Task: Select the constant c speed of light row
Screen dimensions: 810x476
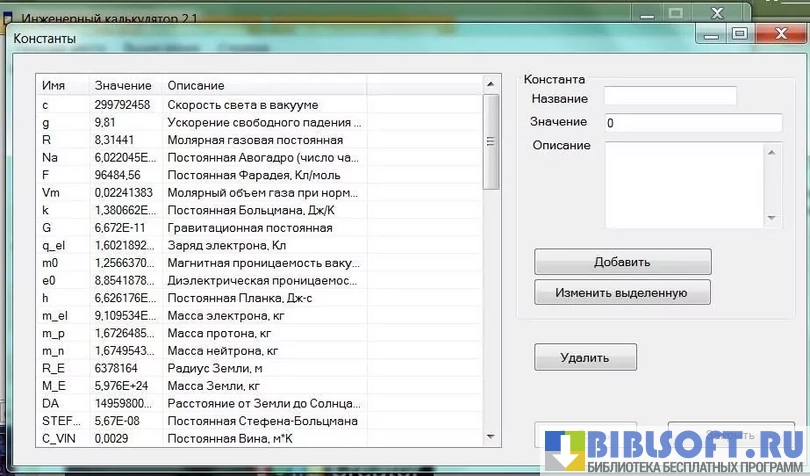Action: point(200,104)
